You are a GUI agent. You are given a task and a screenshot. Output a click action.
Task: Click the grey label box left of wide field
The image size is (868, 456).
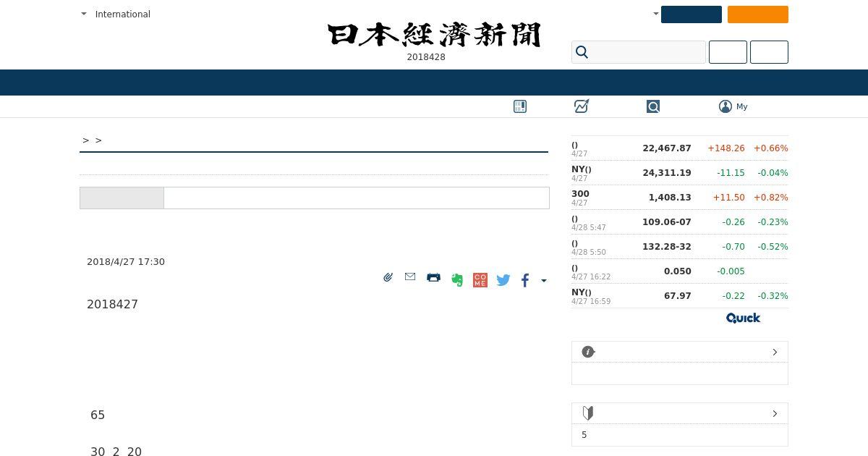tap(122, 198)
